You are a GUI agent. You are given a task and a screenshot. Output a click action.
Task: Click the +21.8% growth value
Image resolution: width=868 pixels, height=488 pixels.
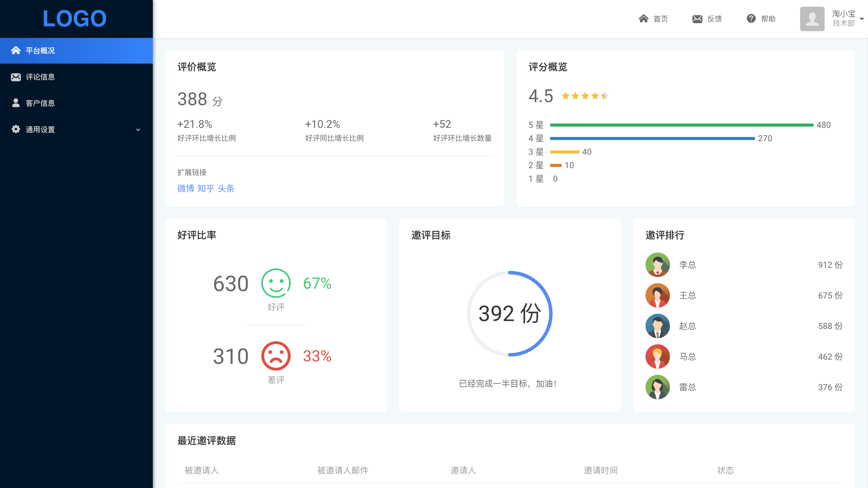[194, 124]
